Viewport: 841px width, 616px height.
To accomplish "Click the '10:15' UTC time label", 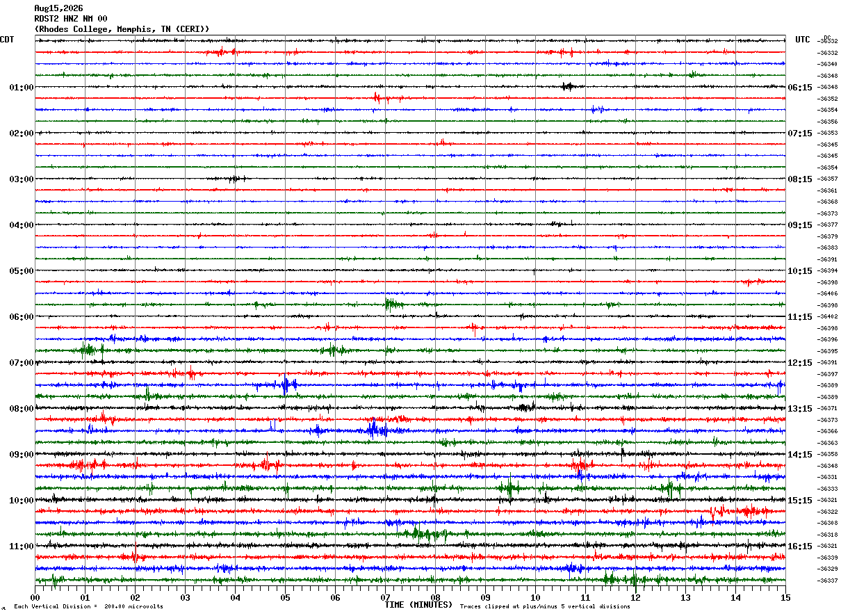I will [x=800, y=271].
